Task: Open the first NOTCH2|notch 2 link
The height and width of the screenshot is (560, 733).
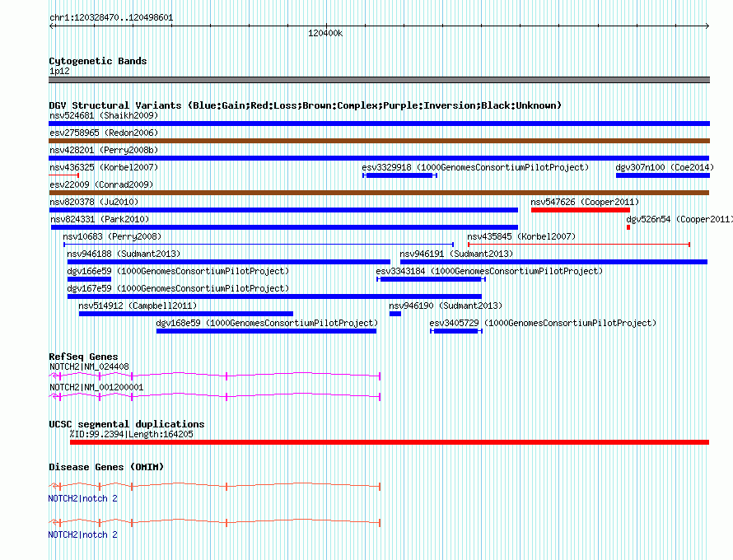Action: 82,499
